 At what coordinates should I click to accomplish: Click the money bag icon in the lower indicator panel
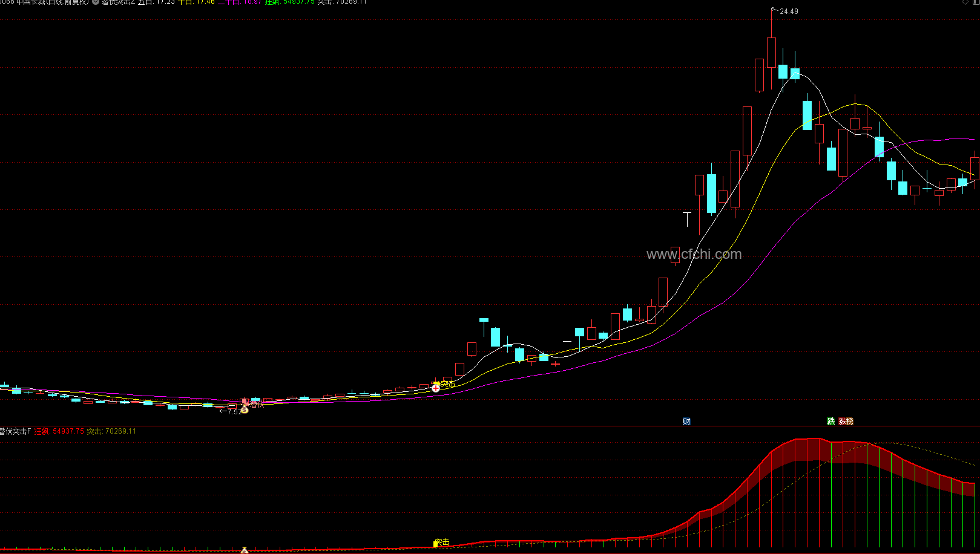click(245, 550)
